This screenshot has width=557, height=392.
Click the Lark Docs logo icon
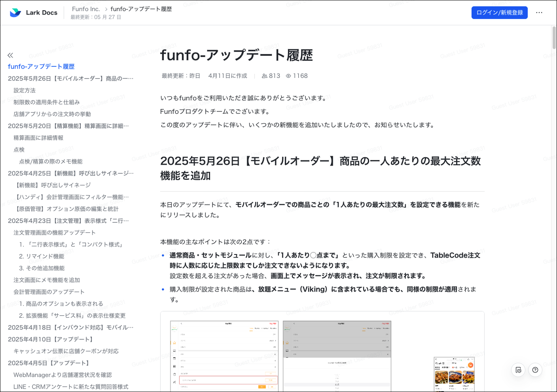tap(15, 13)
